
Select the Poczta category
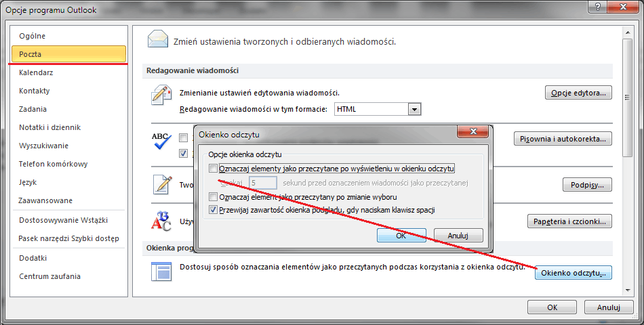pyautogui.click(x=68, y=53)
